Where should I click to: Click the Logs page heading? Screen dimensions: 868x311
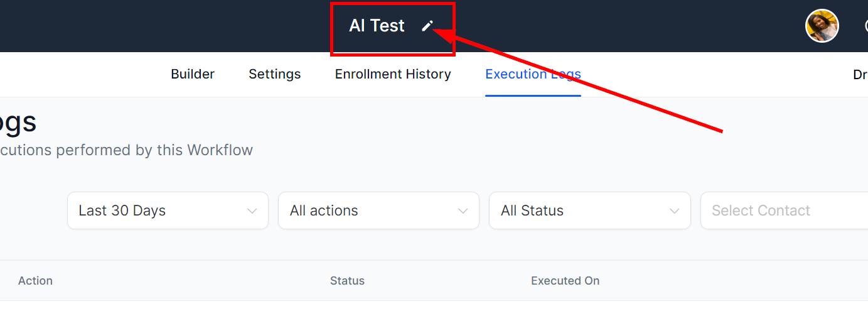click(x=18, y=123)
